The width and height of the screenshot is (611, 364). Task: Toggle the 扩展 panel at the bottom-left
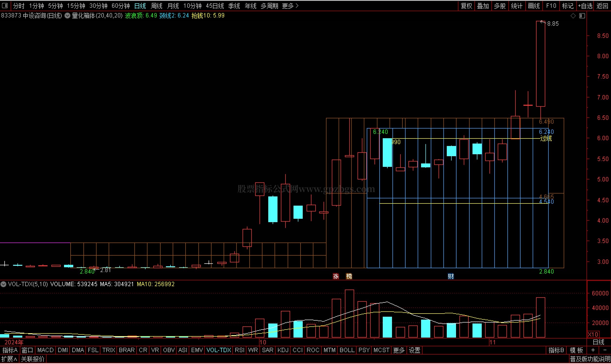9,359
